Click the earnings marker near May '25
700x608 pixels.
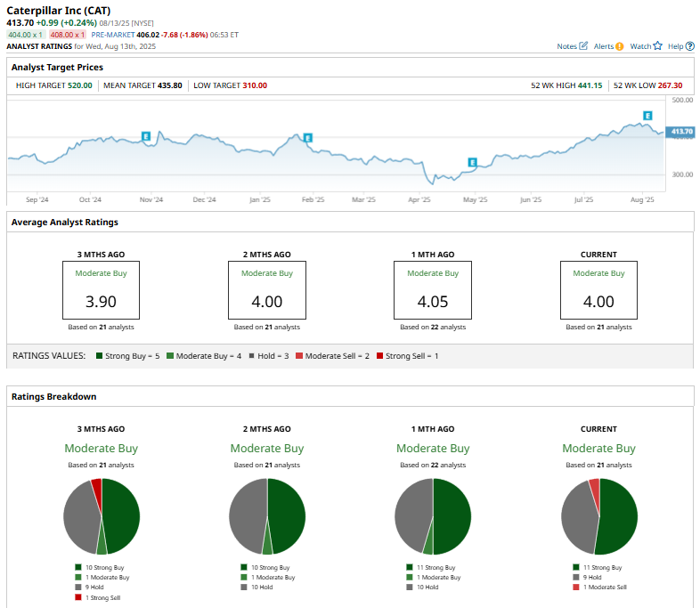(472, 162)
